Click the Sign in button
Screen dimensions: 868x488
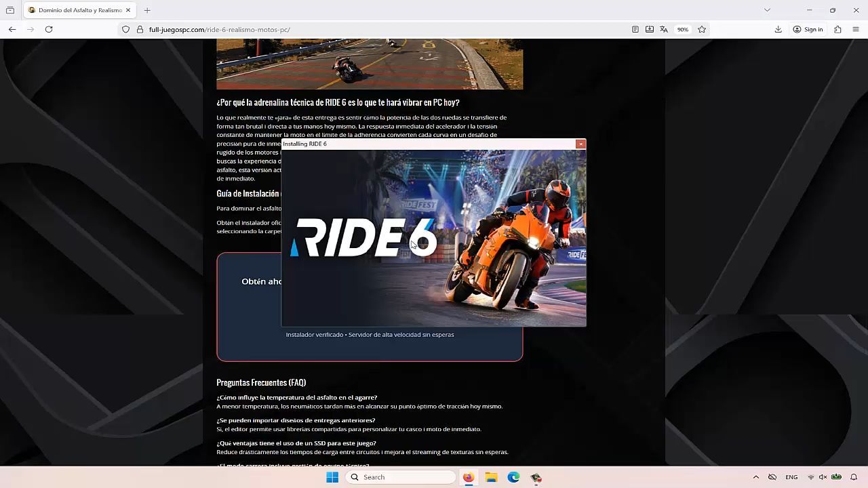pos(808,29)
